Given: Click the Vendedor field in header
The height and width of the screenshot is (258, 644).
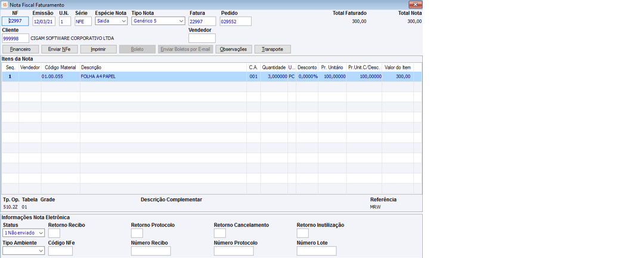Looking at the screenshot, I should click(202, 38).
